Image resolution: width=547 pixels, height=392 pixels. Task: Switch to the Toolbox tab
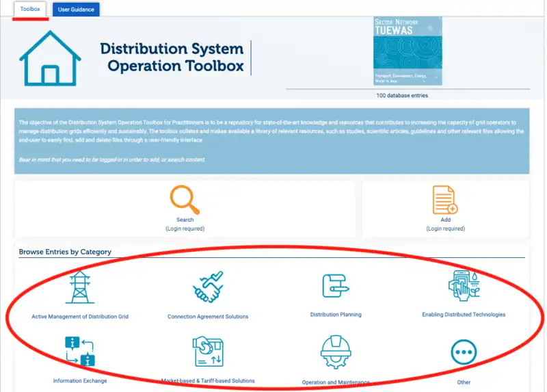click(x=30, y=10)
